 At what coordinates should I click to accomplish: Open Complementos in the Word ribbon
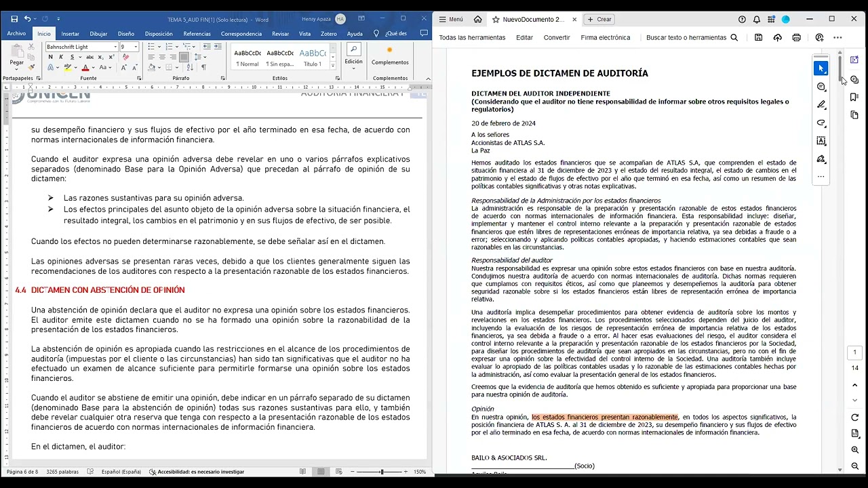pyautogui.click(x=390, y=56)
